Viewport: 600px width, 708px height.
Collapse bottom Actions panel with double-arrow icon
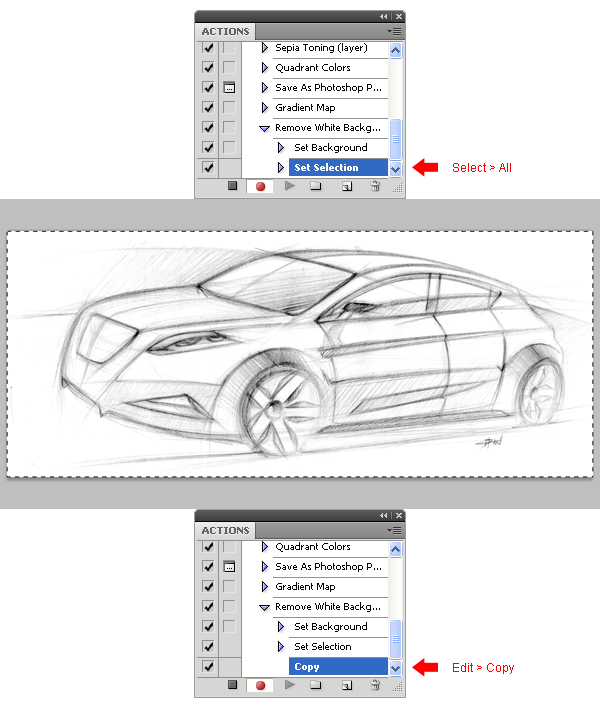(383, 516)
